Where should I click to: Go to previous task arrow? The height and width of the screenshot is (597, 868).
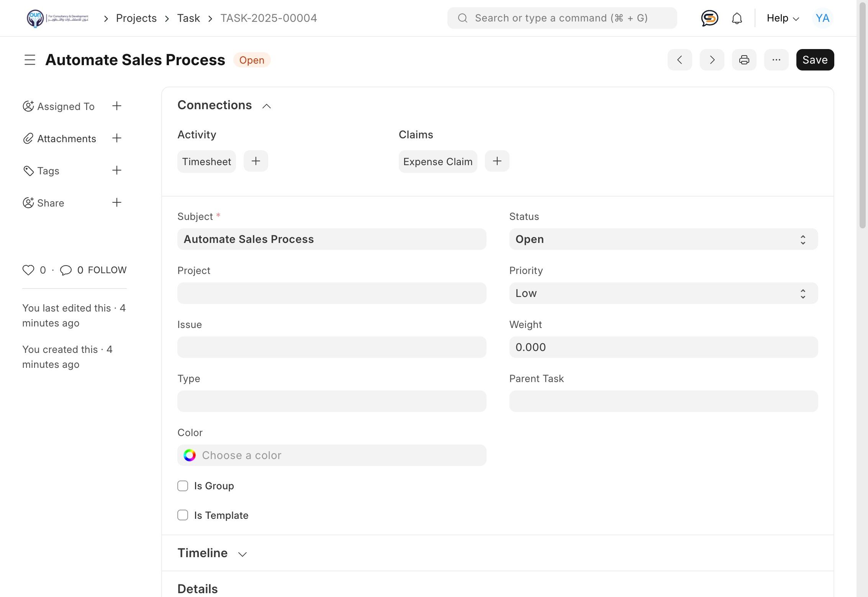click(680, 60)
